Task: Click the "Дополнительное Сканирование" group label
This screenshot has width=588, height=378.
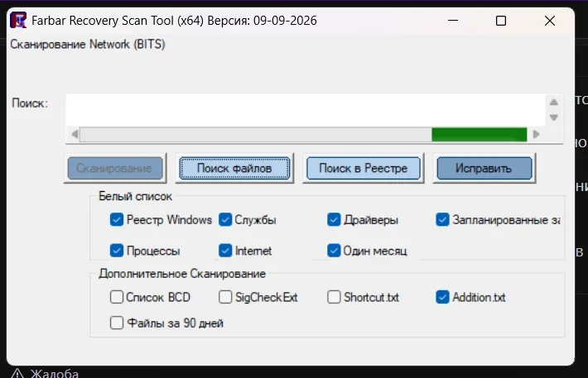Action: [x=182, y=274]
